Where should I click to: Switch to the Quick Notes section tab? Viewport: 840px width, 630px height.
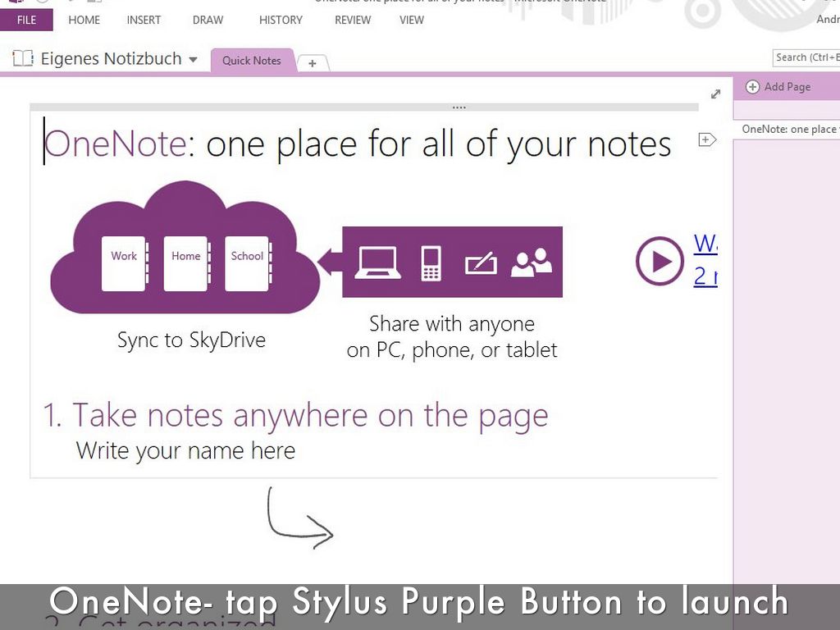click(x=251, y=61)
